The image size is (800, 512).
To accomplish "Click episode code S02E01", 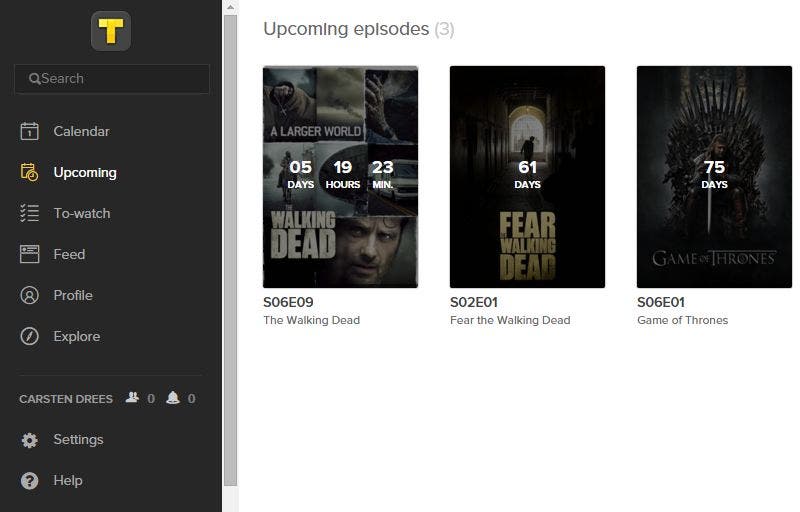I will (474, 302).
